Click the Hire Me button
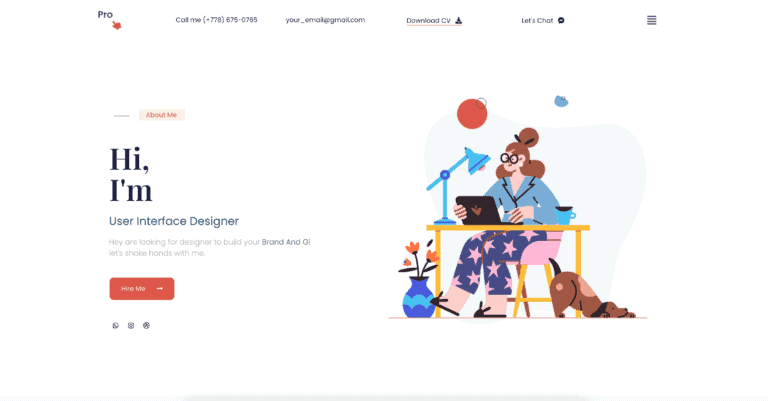Image resolution: width=768 pixels, height=401 pixels. pyautogui.click(x=142, y=289)
